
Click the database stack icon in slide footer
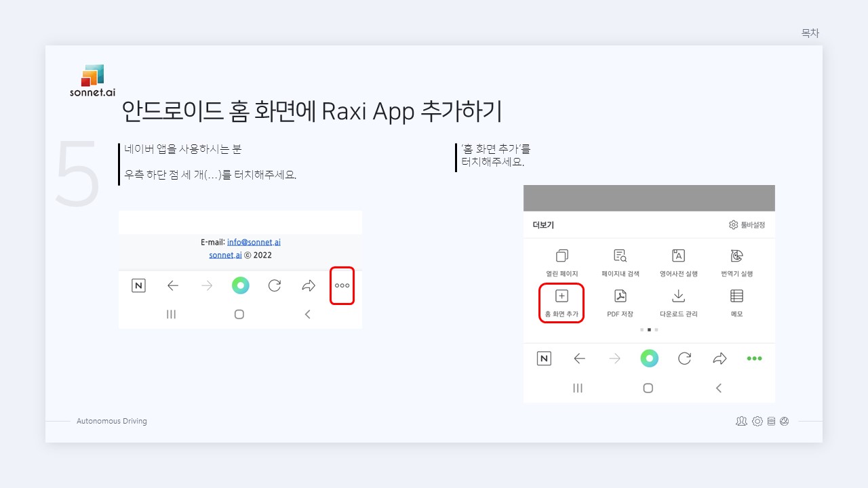771,421
